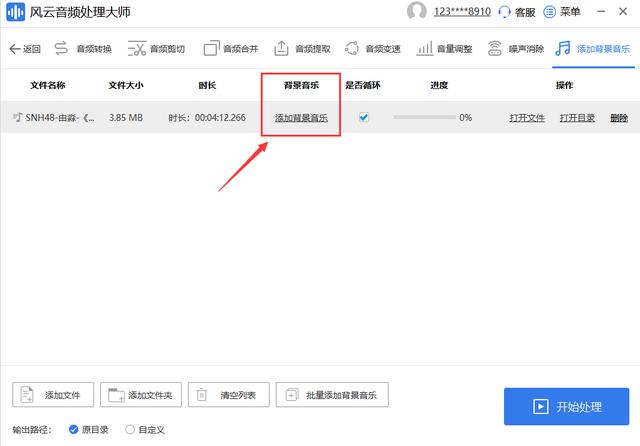The width and height of the screenshot is (640, 446).
Task: Select the 添加背景音乐 tab label
Action: click(603, 49)
